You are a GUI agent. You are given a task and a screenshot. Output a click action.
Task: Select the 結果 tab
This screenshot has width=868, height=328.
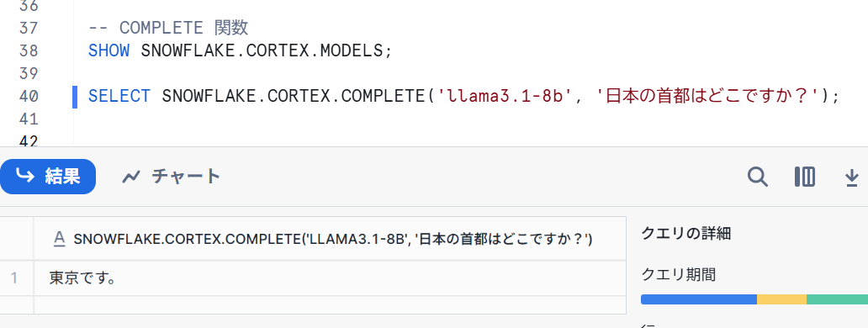(48, 177)
